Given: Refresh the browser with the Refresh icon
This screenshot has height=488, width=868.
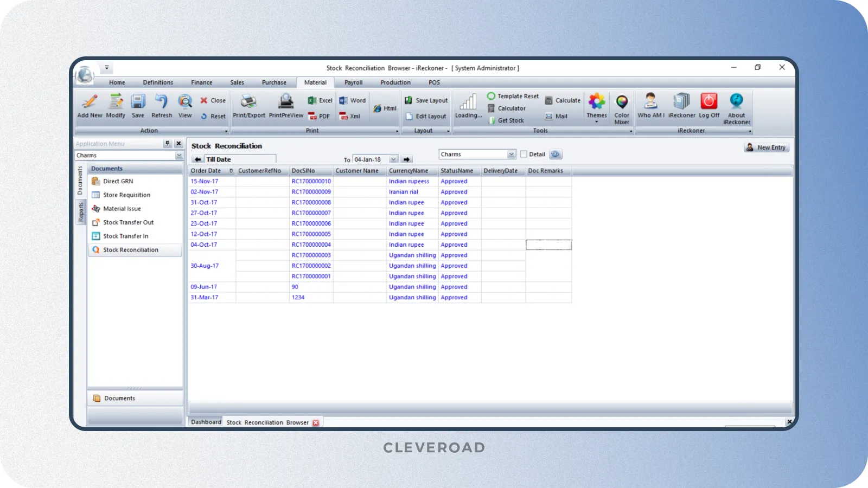Looking at the screenshot, I should coord(161,106).
